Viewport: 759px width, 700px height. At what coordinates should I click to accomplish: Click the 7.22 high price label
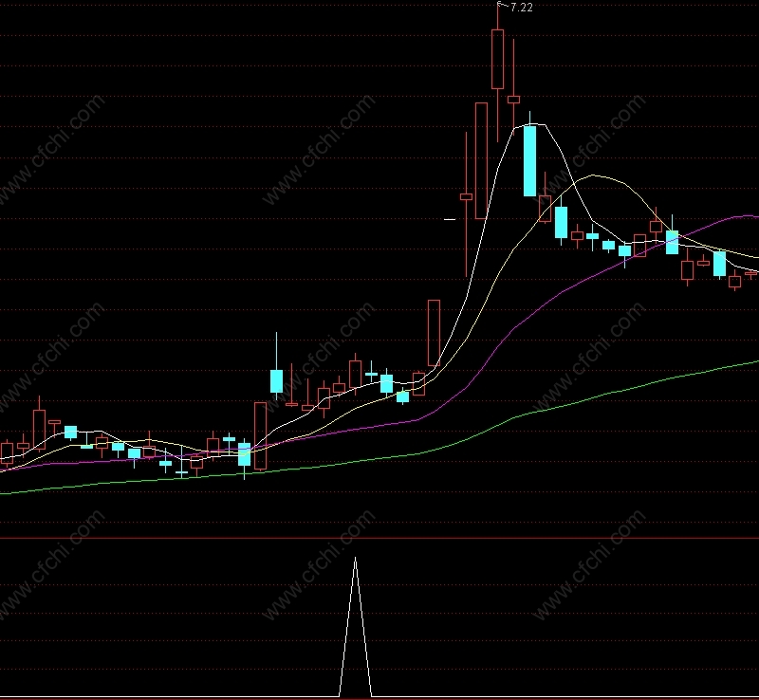tap(521, 8)
